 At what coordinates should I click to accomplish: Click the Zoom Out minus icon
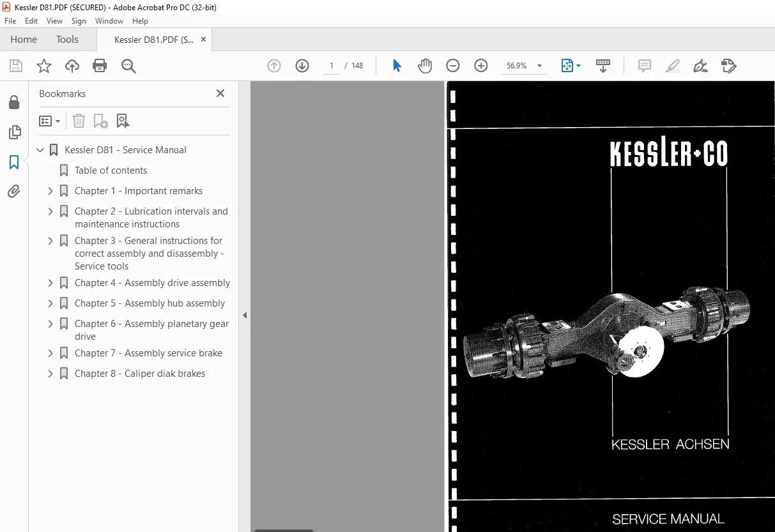coord(453,66)
